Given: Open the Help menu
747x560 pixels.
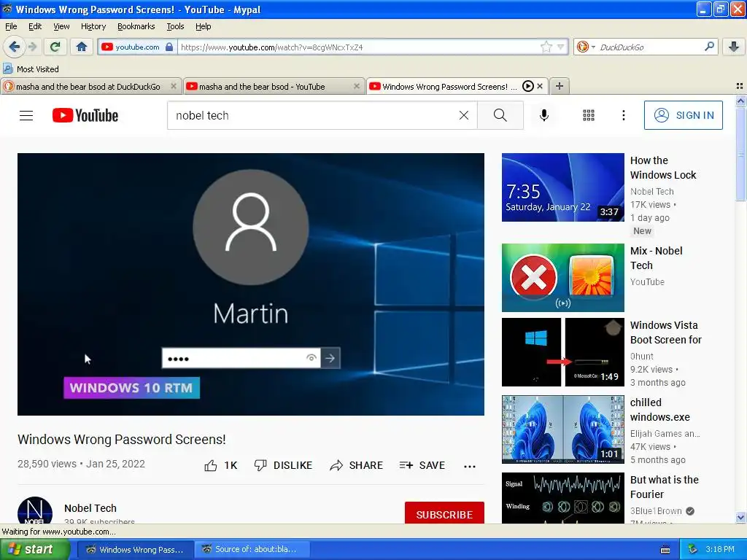Looking at the screenshot, I should pyautogui.click(x=203, y=26).
